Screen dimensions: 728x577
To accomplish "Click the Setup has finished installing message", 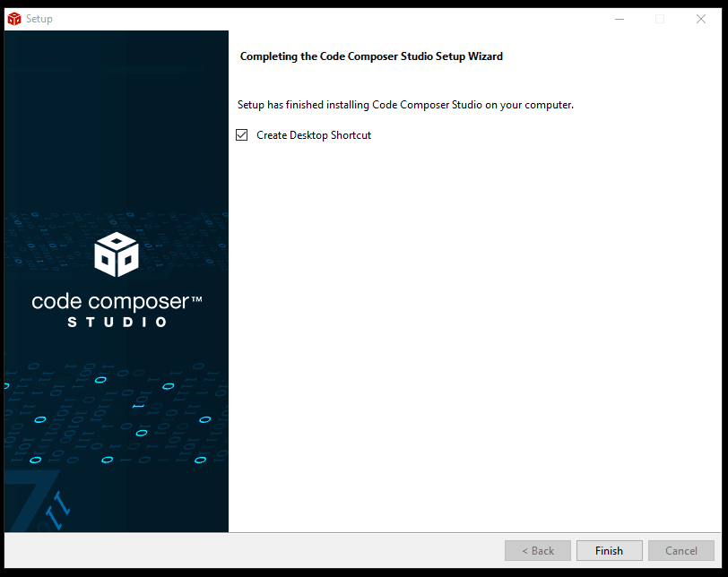I will click(x=405, y=105).
